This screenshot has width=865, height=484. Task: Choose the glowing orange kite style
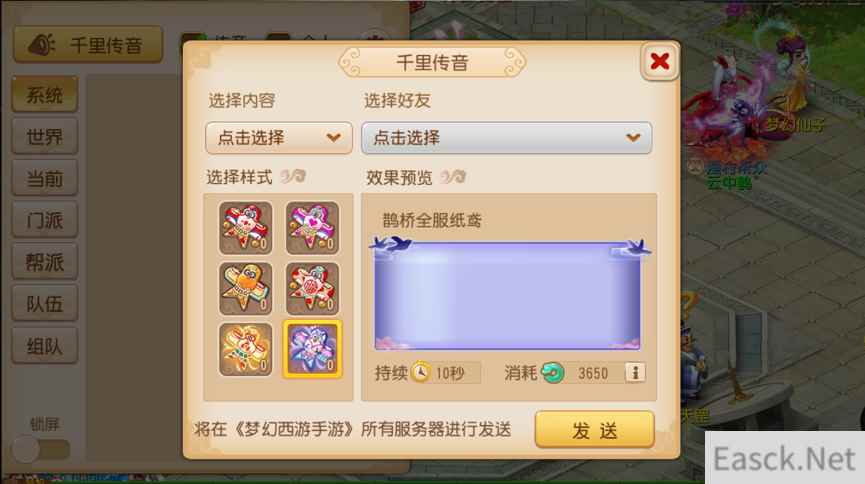point(245,349)
